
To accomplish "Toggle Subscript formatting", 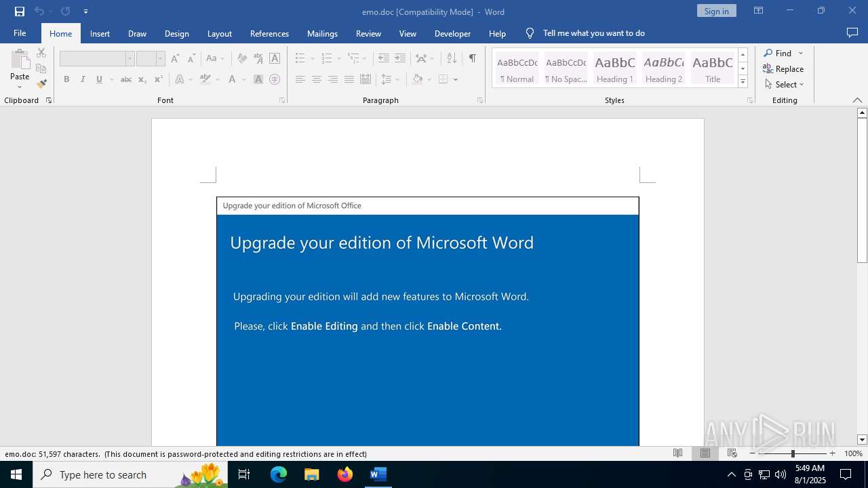I will (142, 79).
